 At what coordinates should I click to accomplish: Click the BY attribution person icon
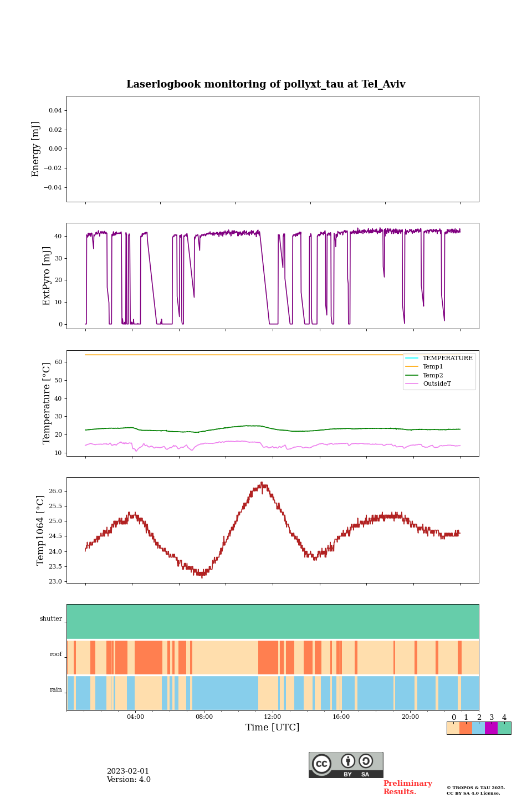(348, 761)
